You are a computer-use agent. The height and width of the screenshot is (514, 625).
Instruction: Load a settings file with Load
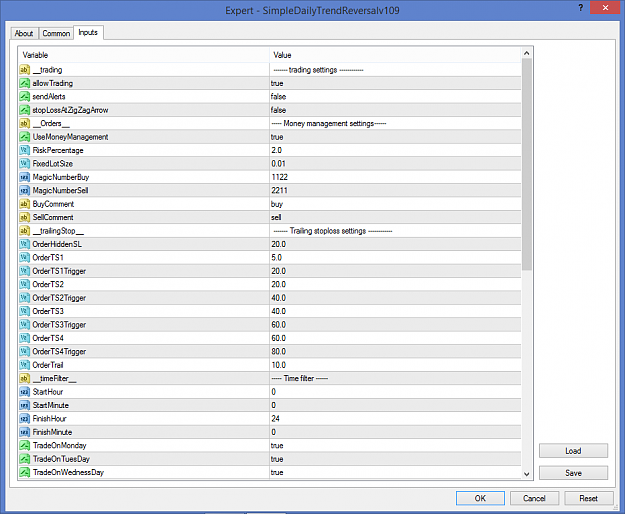tap(573, 451)
